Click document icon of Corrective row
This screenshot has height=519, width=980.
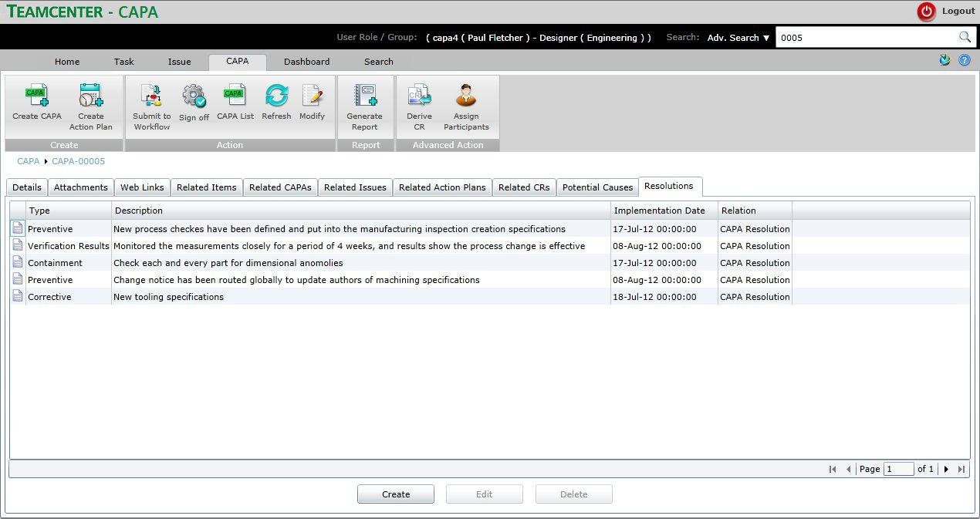click(18, 296)
